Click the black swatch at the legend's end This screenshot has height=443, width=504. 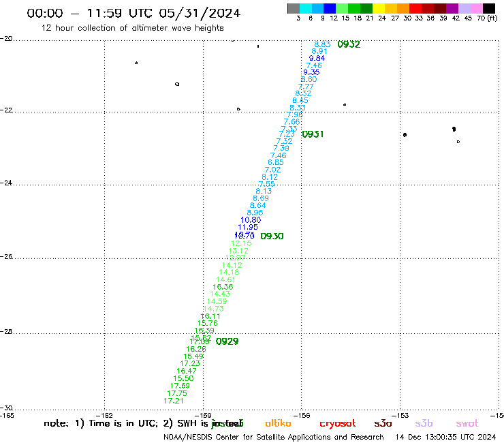489,8
